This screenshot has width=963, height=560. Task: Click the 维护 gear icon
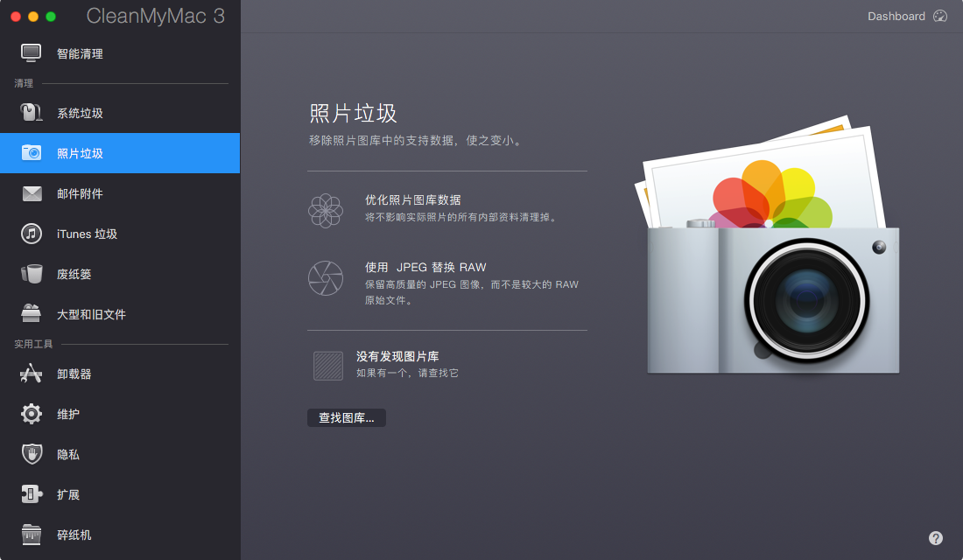point(32,414)
